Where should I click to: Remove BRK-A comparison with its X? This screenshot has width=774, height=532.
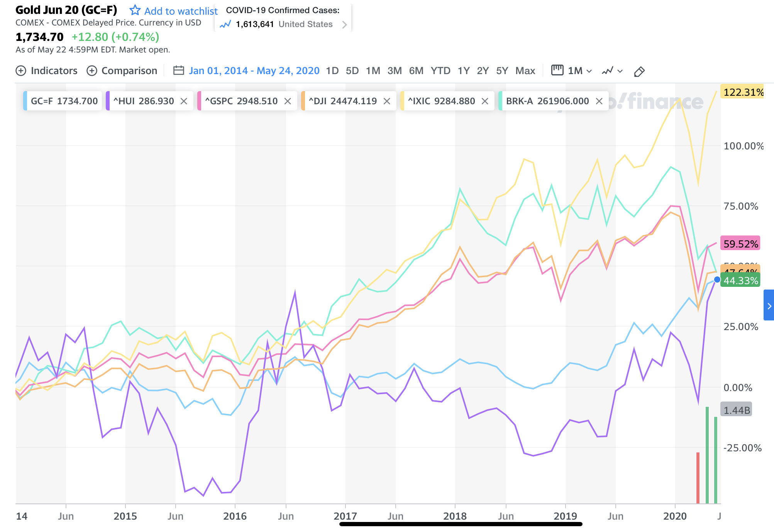pyautogui.click(x=599, y=101)
